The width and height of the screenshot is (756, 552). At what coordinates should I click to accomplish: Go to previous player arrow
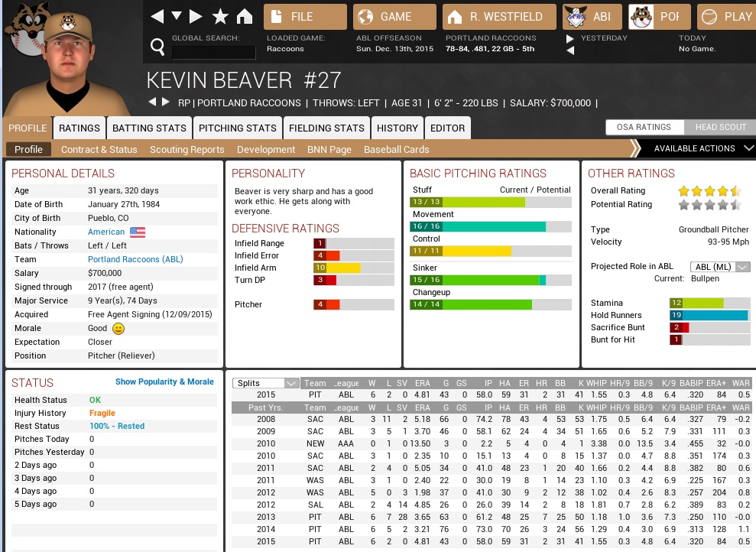[x=152, y=102]
